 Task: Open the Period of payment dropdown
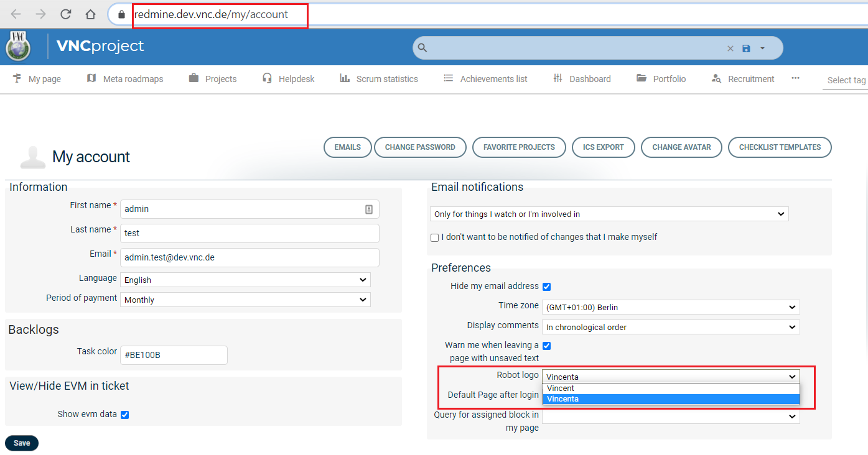click(245, 300)
